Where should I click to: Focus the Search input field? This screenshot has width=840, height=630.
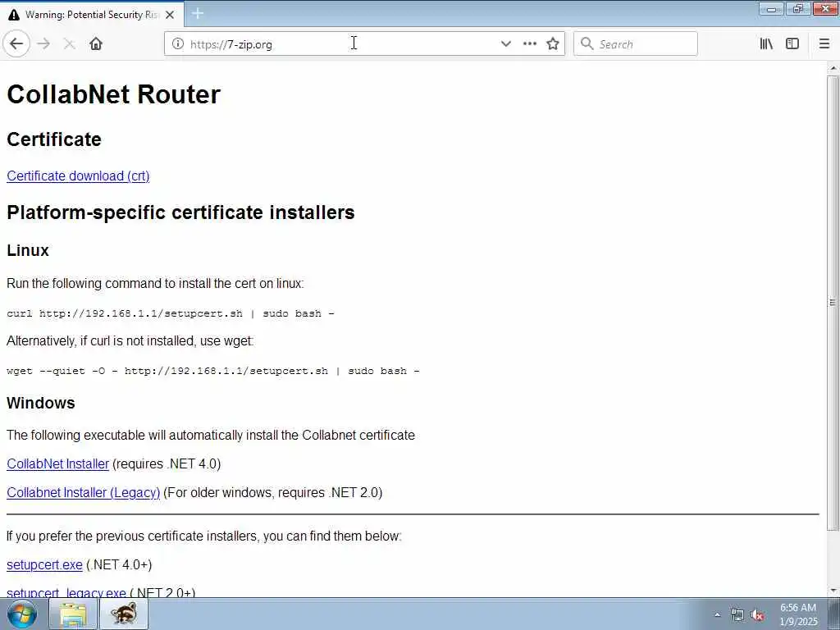(x=636, y=44)
